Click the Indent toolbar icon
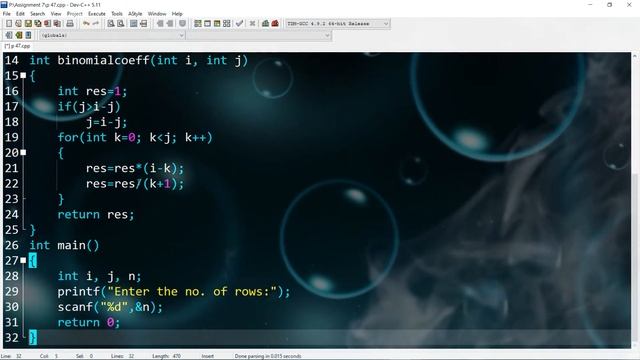 [160, 24]
